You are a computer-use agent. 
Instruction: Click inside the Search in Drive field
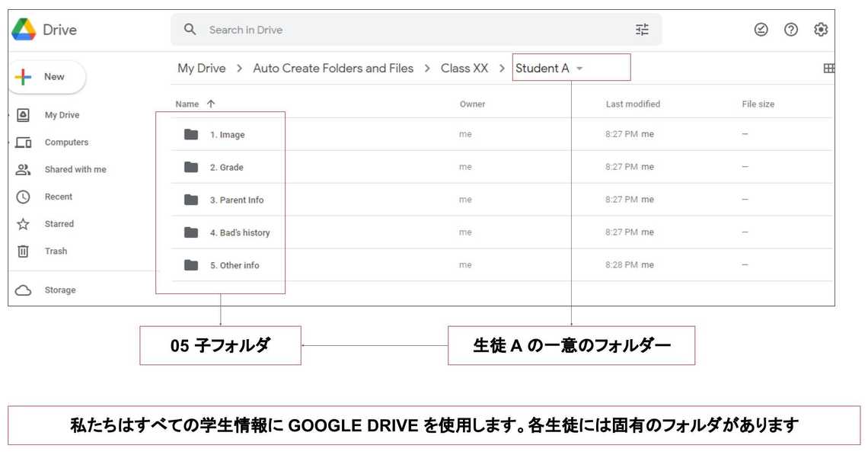click(411, 30)
